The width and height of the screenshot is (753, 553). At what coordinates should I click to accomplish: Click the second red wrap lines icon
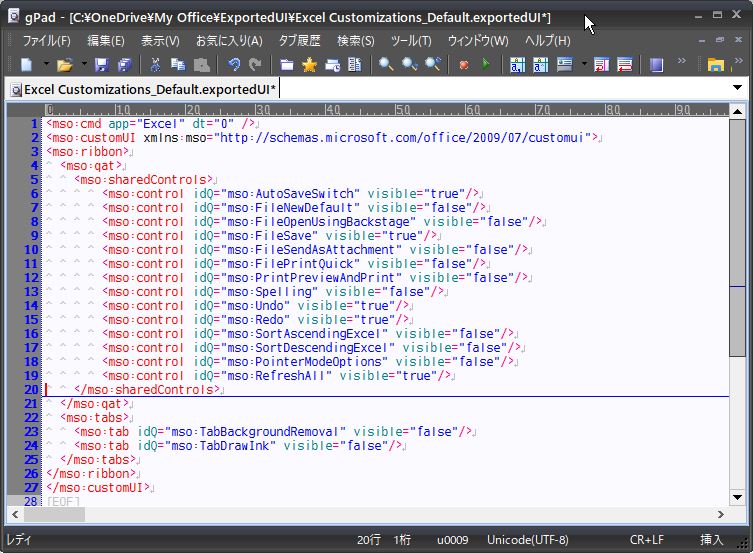pyautogui.click(x=624, y=64)
